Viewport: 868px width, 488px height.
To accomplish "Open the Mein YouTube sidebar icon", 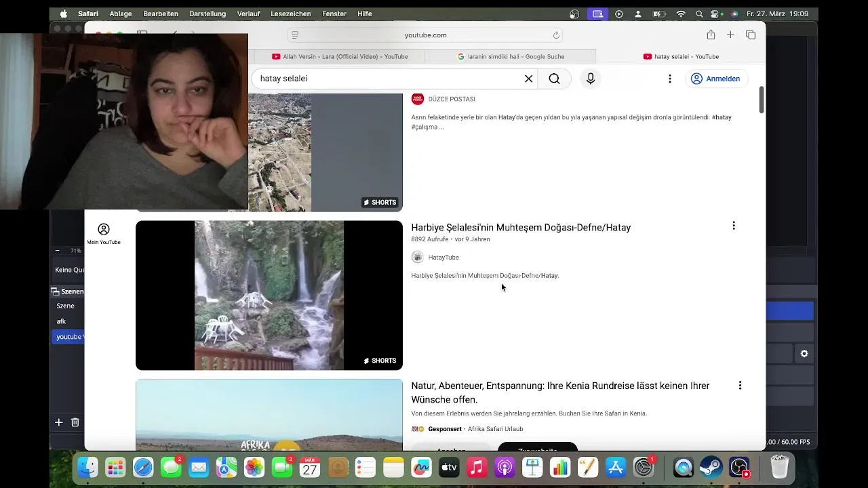I will point(104,234).
